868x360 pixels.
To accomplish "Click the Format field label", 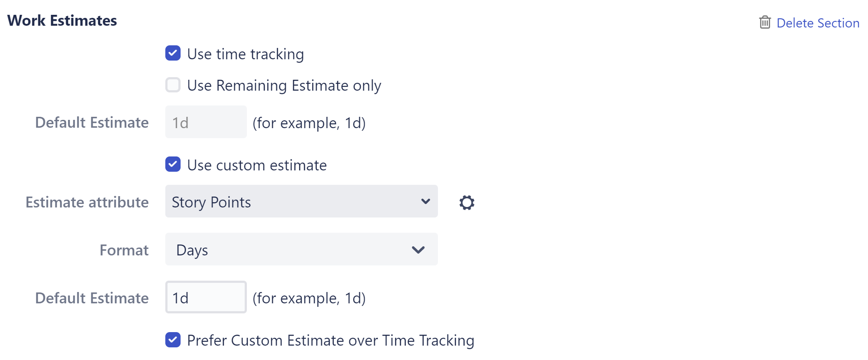I will [x=124, y=250].
